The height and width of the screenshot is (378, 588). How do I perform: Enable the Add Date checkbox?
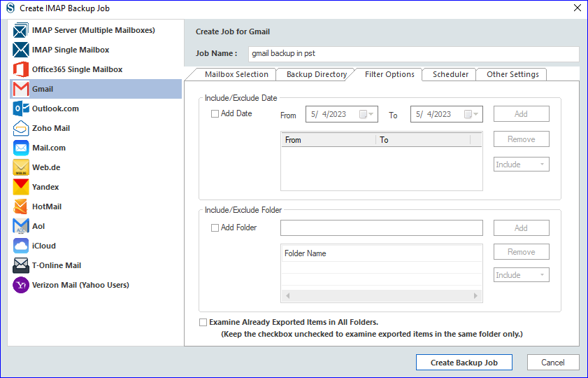pyautogui.click(x=215, y=113)
